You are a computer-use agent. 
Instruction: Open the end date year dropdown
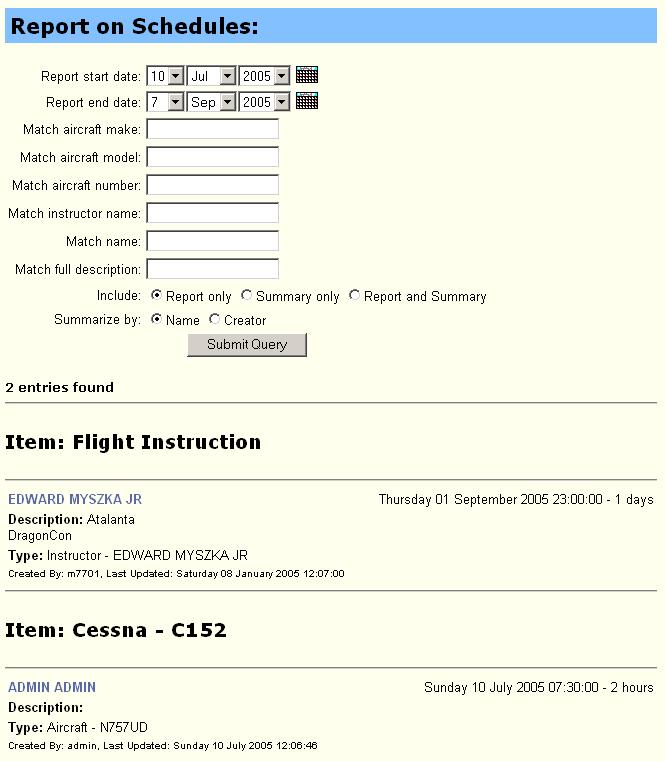tap(265, 102)
